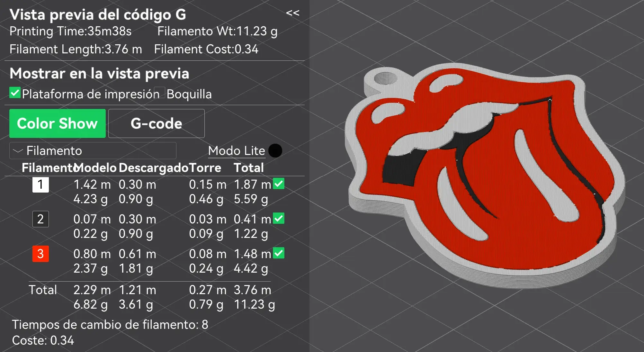Click filament 1 total value 1.87 m
644x352 pixels.
tap(253, 185)
